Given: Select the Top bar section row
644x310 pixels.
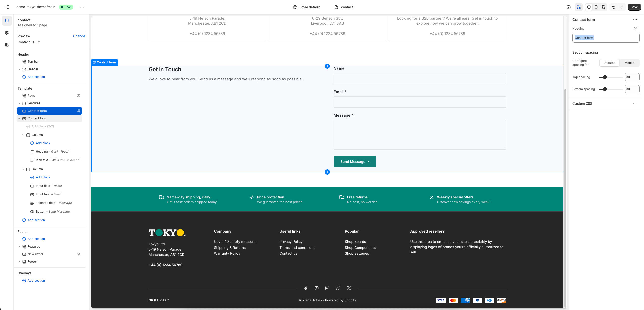Looking at the screenshot, I should coord(49,62).
